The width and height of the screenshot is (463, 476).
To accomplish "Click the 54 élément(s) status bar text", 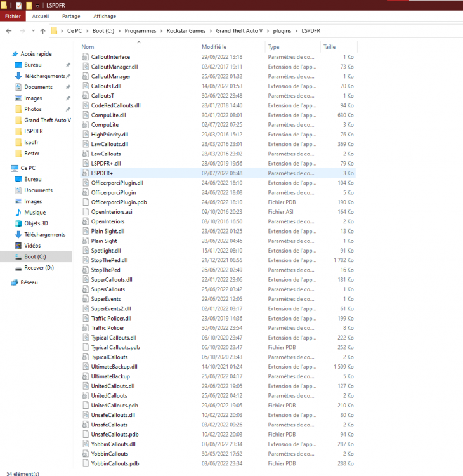I will 23,473.
